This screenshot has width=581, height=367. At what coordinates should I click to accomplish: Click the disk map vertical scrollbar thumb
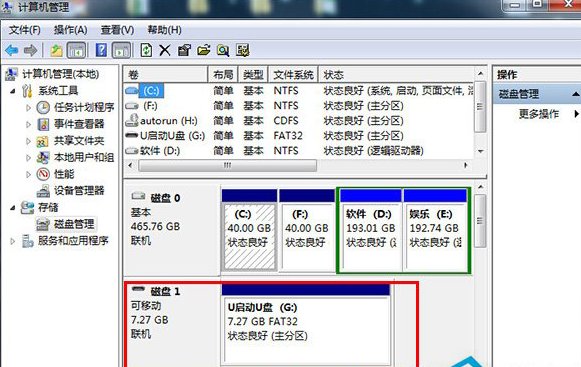481,221
